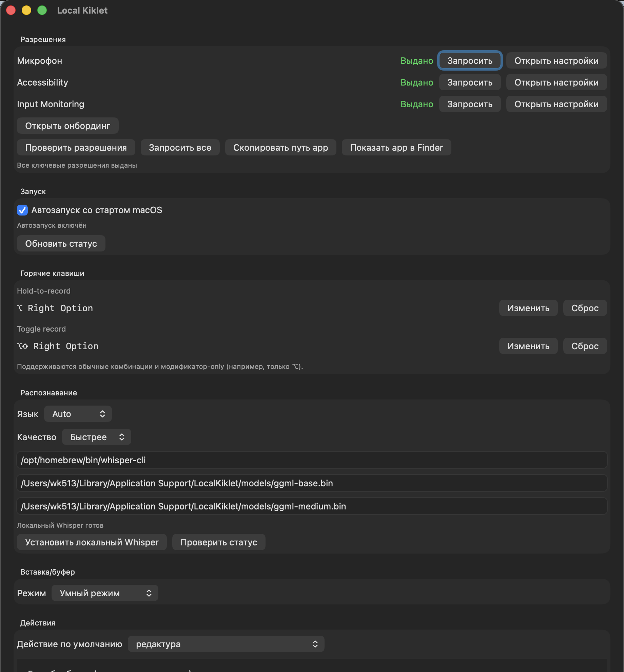Проверить разрешения

click(x=76, y=147)
